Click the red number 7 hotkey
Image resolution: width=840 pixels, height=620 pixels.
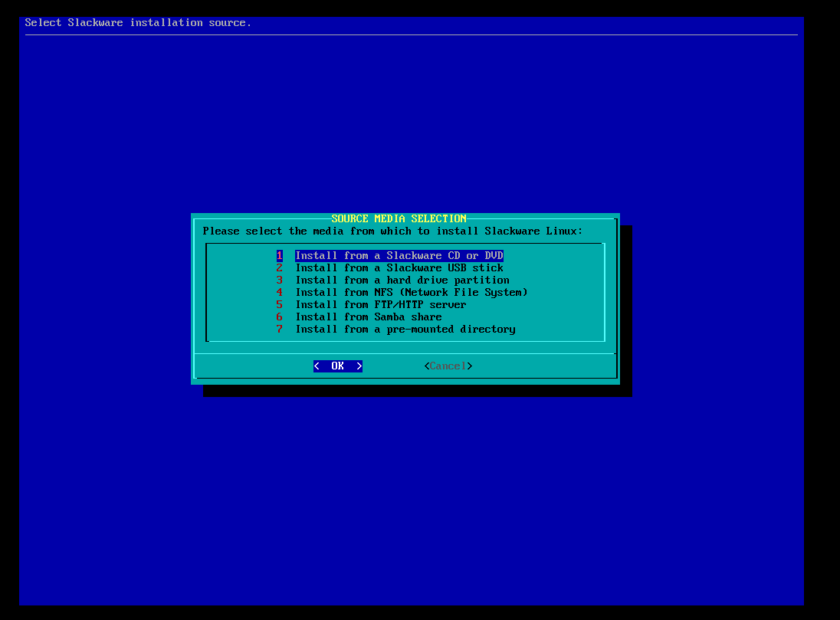pyautogui.click(x=280, y=330)
